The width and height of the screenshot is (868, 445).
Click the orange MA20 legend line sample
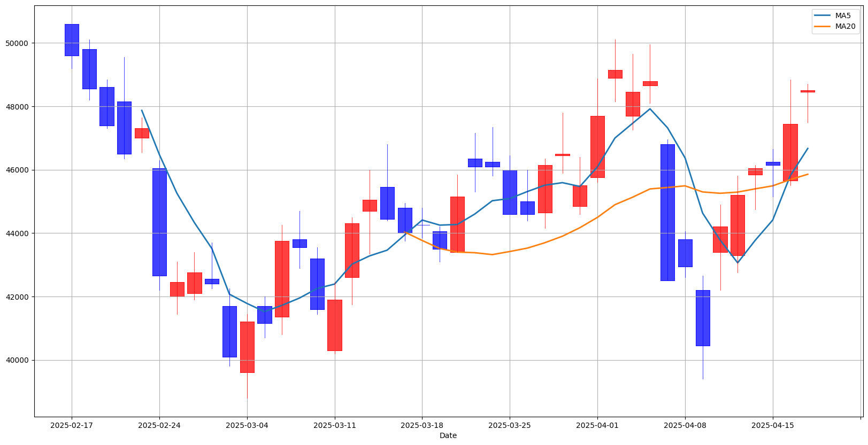(823, 26)
